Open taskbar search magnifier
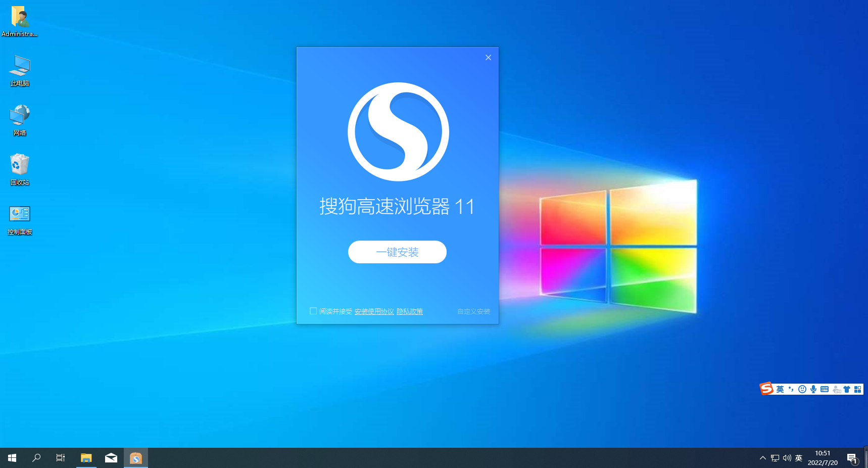The height and width of the screenshot is (468, 868). tap(36, 458)
